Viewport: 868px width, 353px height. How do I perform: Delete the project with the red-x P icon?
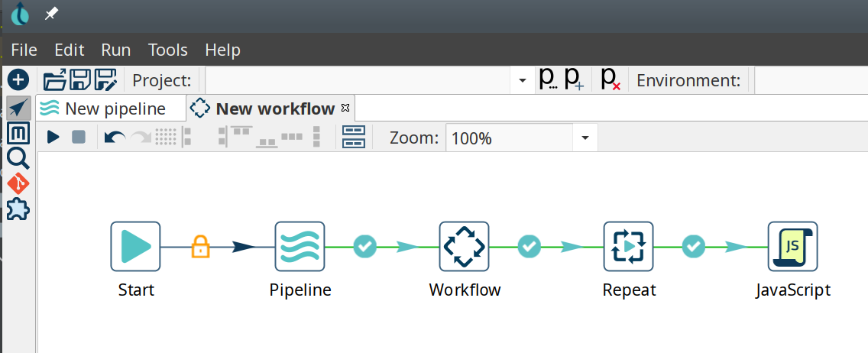coord(610,79)
